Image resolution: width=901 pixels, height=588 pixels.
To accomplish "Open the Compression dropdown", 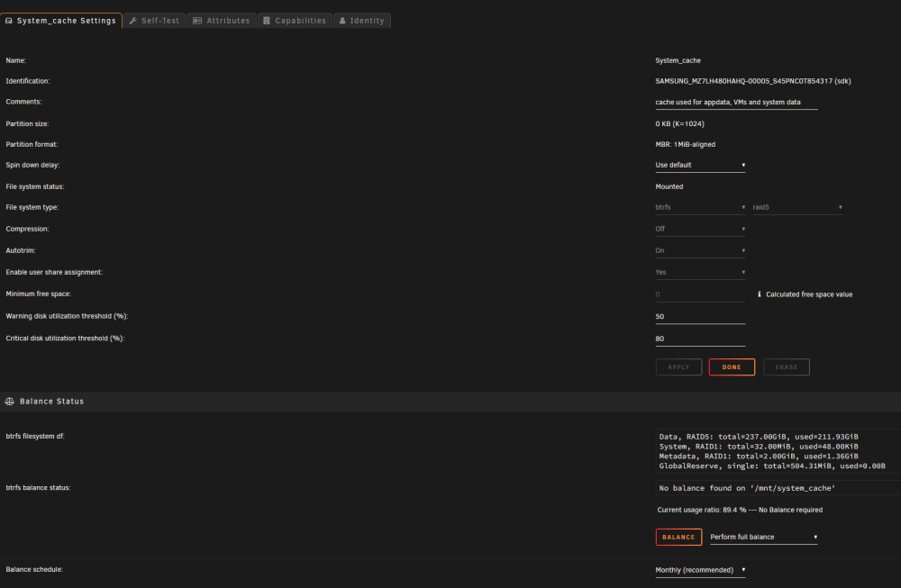I will [x=700, y=229].
